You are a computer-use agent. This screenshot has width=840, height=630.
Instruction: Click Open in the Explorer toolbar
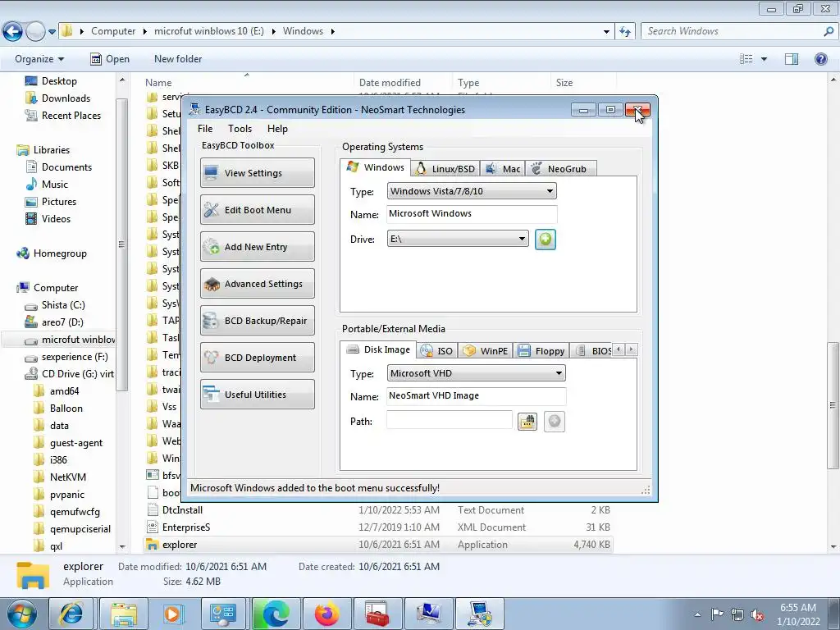(110, 59)
